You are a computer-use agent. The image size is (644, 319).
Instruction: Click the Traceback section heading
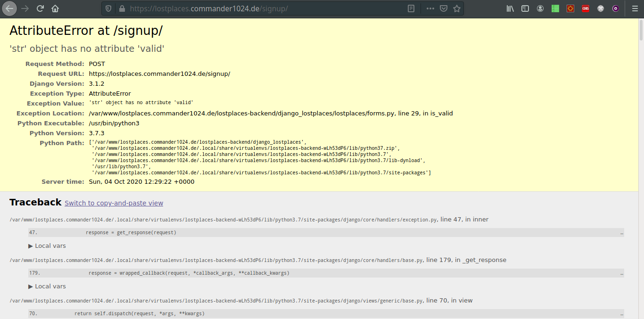35,202
